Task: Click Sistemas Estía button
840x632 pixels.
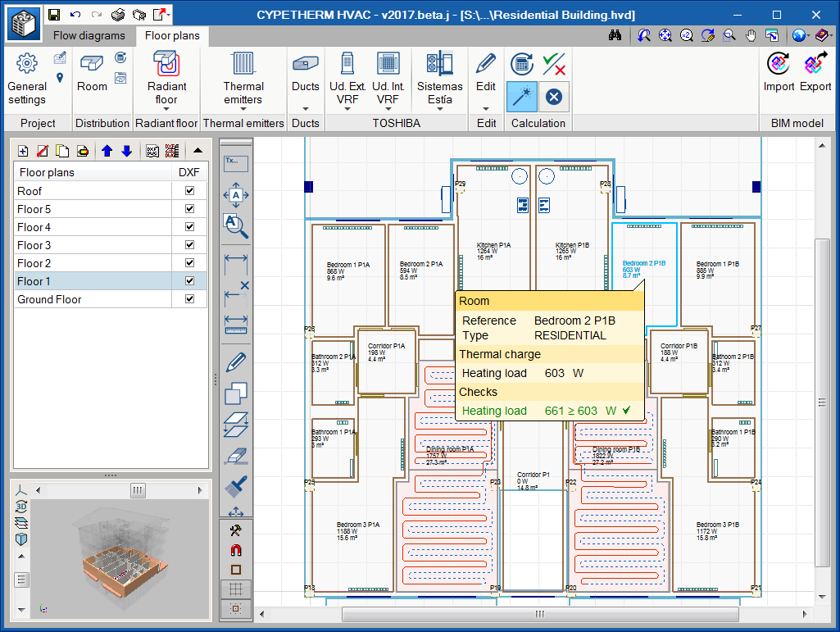Action: click(x=439, y=79)
